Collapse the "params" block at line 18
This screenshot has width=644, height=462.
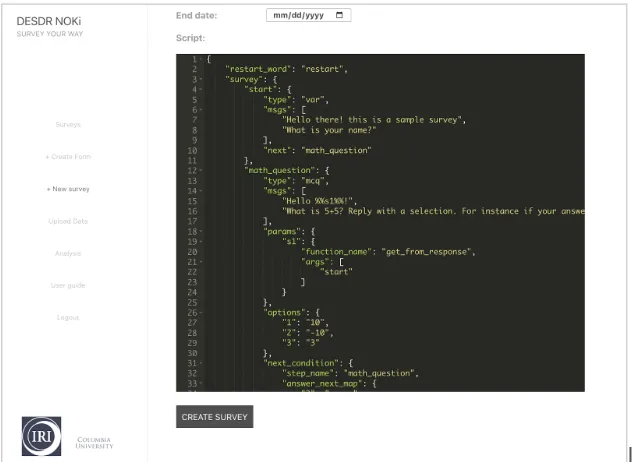[x=200, y=232]
